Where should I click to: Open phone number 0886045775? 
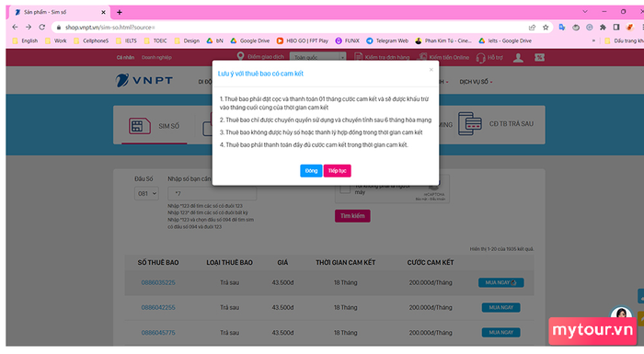158,333
